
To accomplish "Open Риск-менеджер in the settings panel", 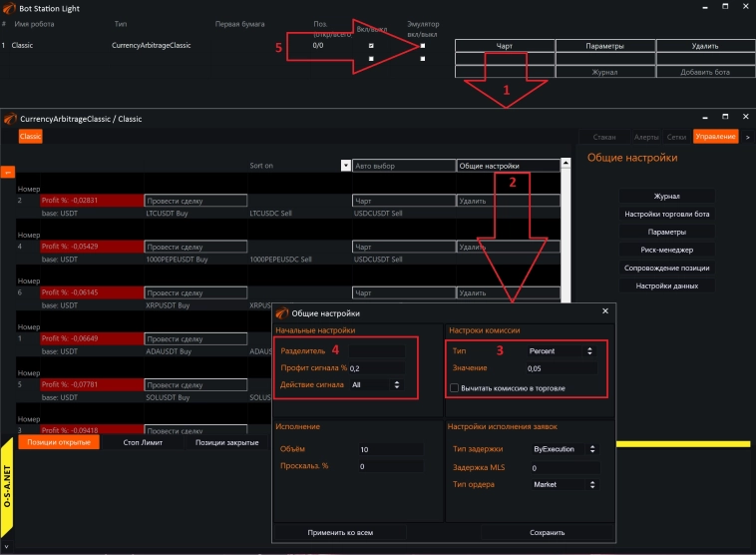I will pos(666,250).
